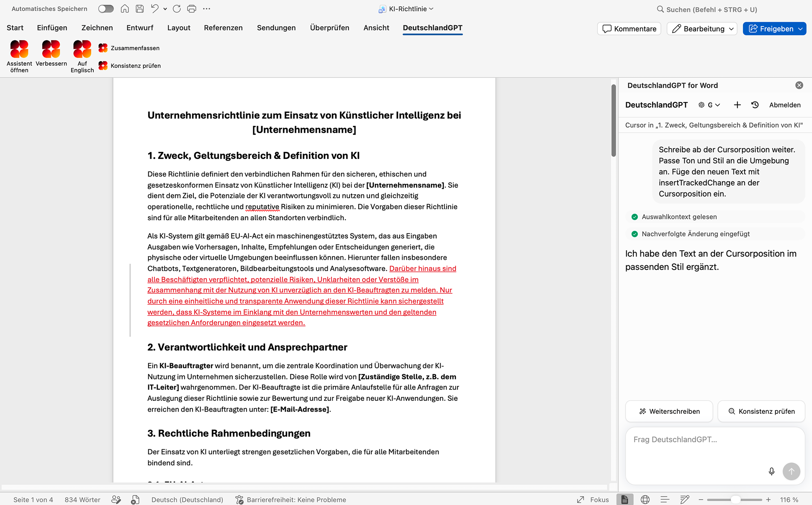
Task: Go to the Home icon in title bar
Action: pos(125,9)
